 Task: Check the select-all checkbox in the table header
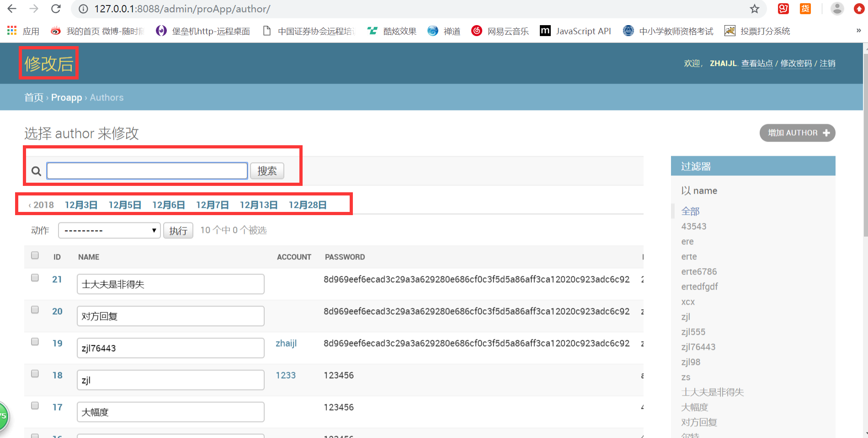point(35,255)
